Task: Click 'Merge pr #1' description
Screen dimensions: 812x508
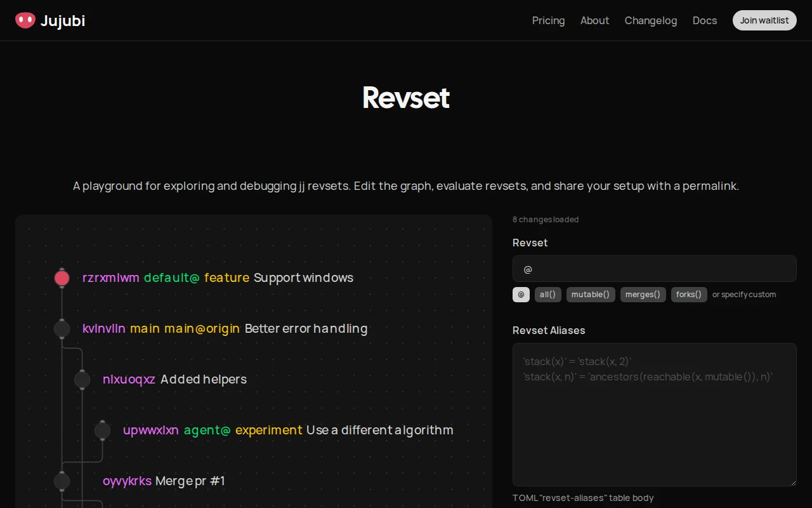Action: (x=190, y=481)
